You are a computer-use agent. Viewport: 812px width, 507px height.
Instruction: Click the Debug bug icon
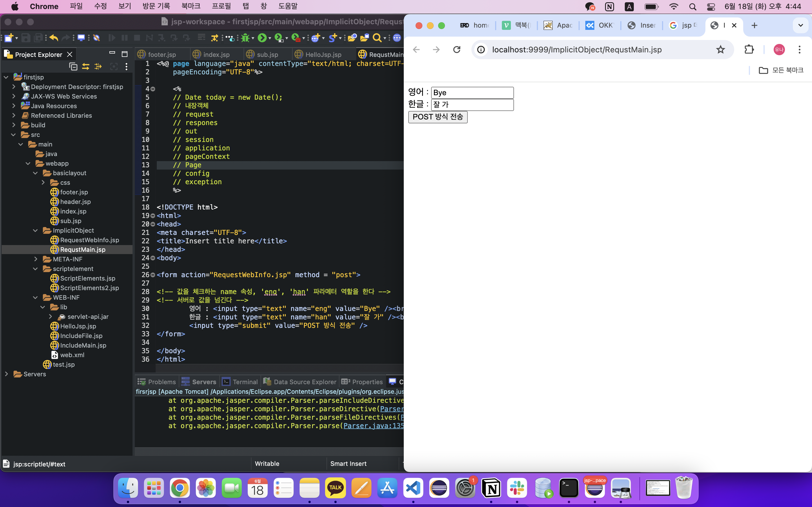click(x=245, y=38)
